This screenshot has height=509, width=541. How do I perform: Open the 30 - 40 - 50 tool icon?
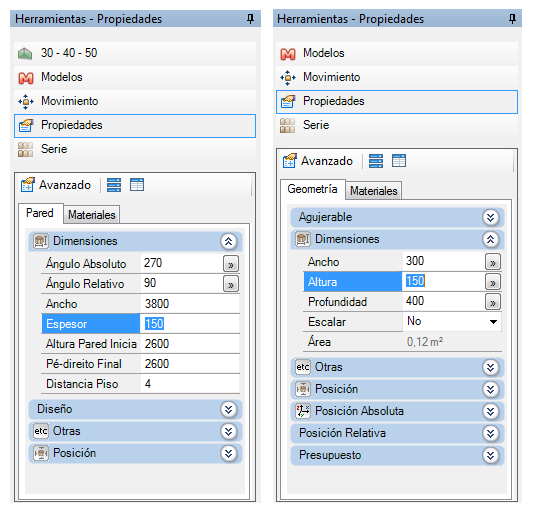[x=25, y=53]
